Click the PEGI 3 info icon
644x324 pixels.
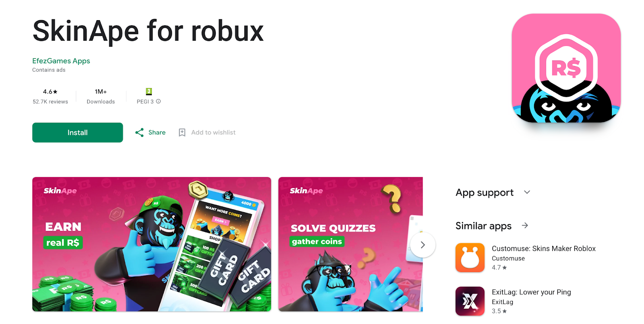158,101
